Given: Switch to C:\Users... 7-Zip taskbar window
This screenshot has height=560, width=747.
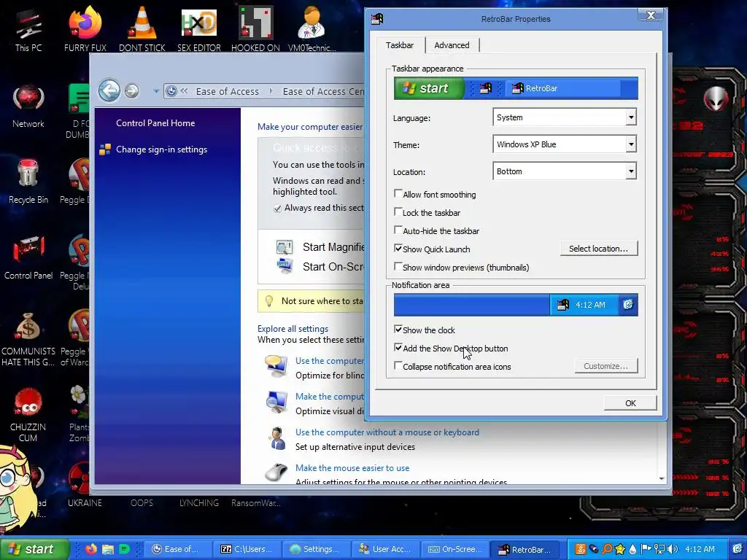Looking at the screenshot, I should point(247,549).
